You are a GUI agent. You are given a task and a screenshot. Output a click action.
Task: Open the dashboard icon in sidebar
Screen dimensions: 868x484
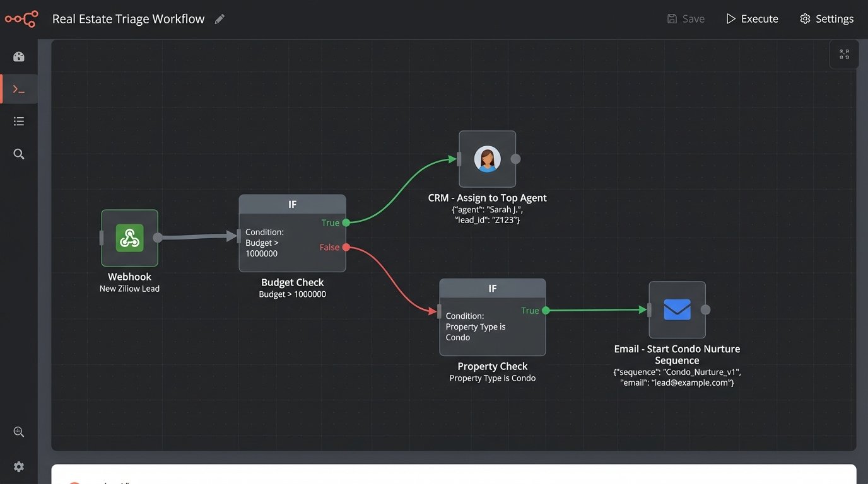[x=19, y=57]
